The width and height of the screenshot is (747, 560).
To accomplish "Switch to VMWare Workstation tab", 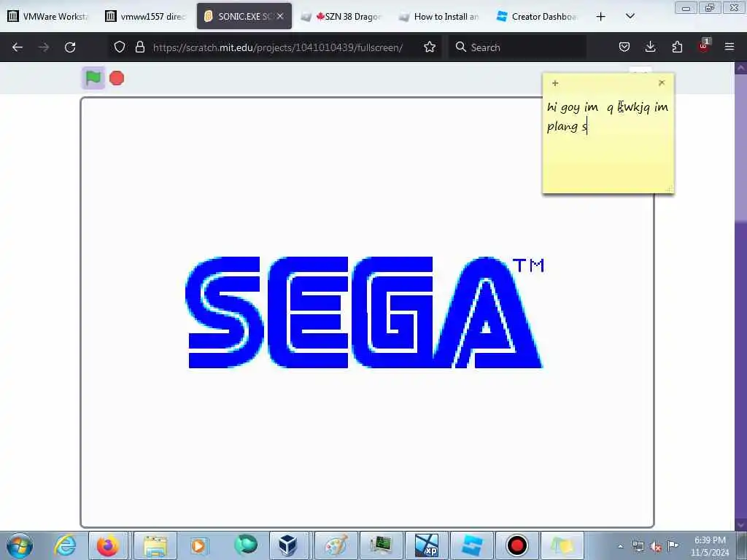I will tap(47, 16).
